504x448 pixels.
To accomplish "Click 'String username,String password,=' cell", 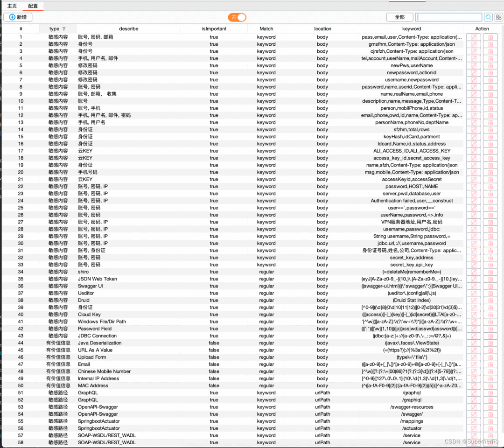I will click(x=412, y=236).
